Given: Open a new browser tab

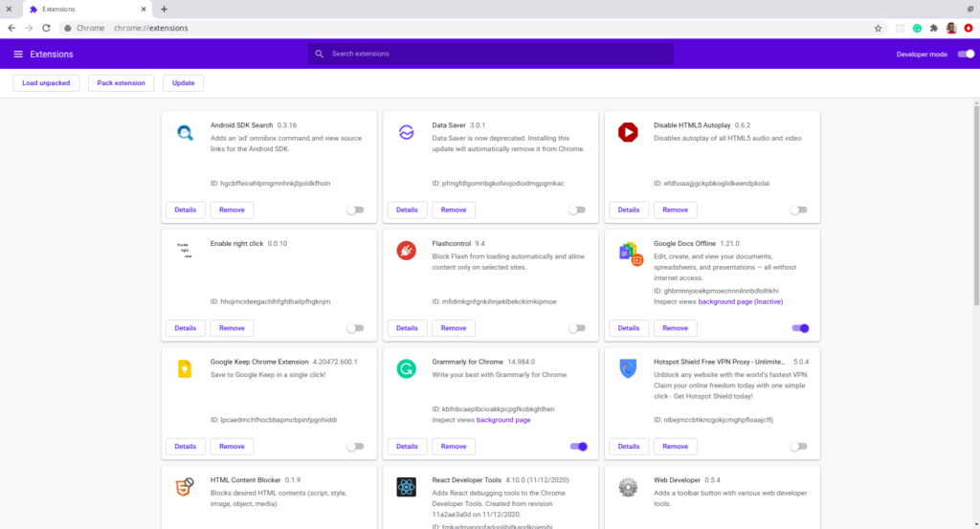Looking at the screenshot, I should (x=164, y=10).
